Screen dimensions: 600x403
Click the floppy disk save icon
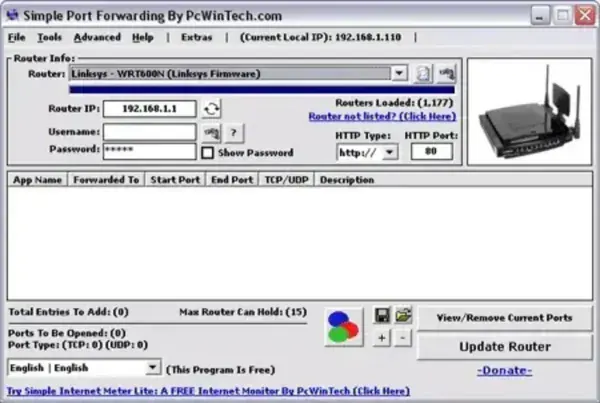coord(382,315)
